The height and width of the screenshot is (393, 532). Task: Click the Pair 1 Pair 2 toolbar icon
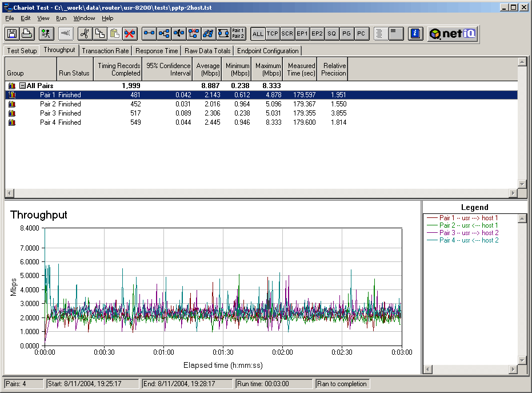pos(238,34)
